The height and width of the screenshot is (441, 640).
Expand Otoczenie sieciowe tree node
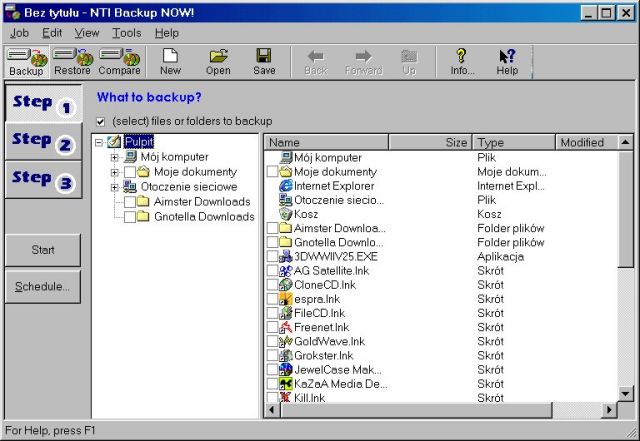pyautogui.click(x=115, y=187)
